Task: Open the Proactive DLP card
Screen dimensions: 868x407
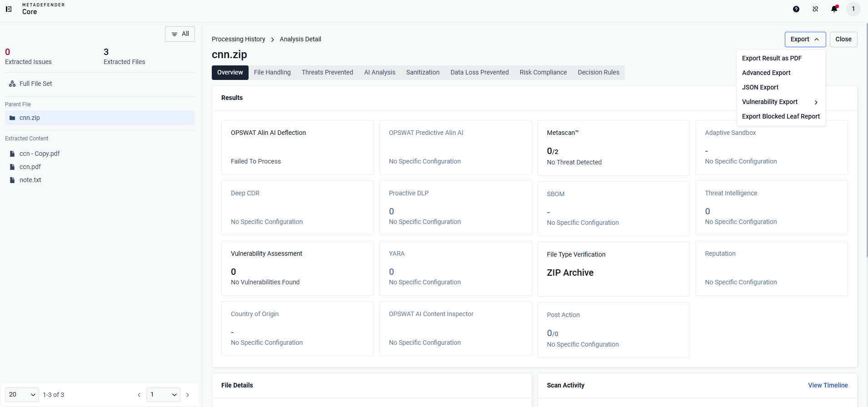Action: coord(456,208)
